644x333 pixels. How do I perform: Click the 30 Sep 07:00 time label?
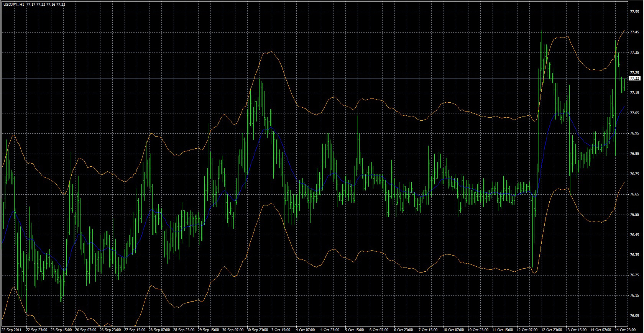(233, 330)
